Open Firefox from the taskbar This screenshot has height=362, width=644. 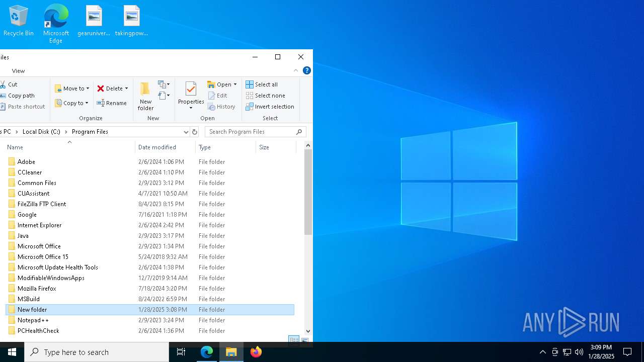tap(256, 352)
